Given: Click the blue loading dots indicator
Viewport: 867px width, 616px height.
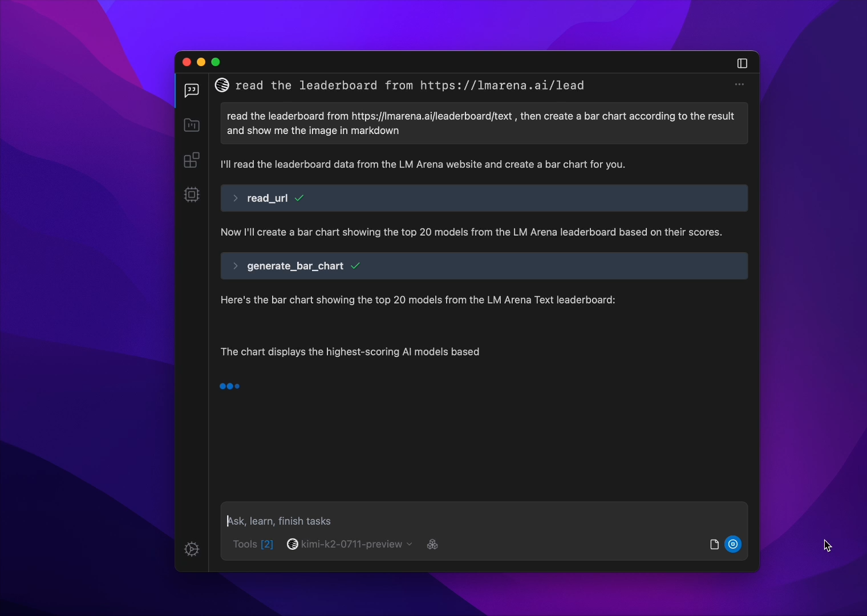Looking at the screenshot, I should [230, 386].
